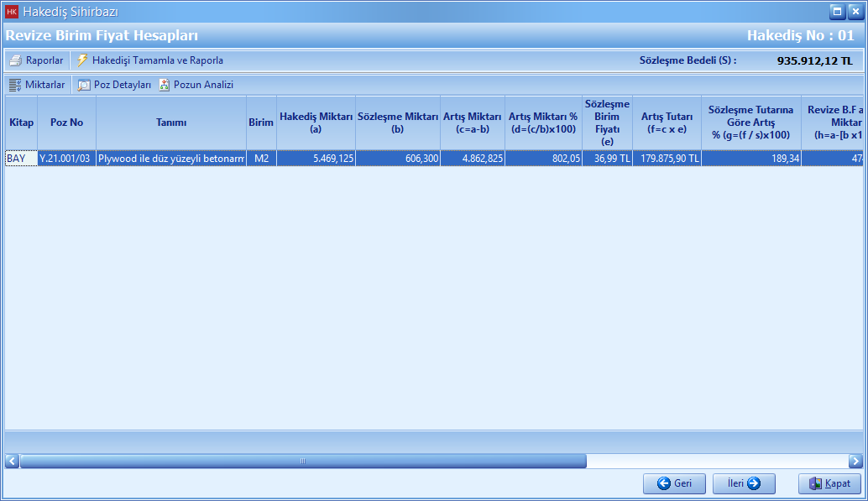868x501 pixels.
Task: Click the Tanımı column header
Action: click(x=171, y=123)
